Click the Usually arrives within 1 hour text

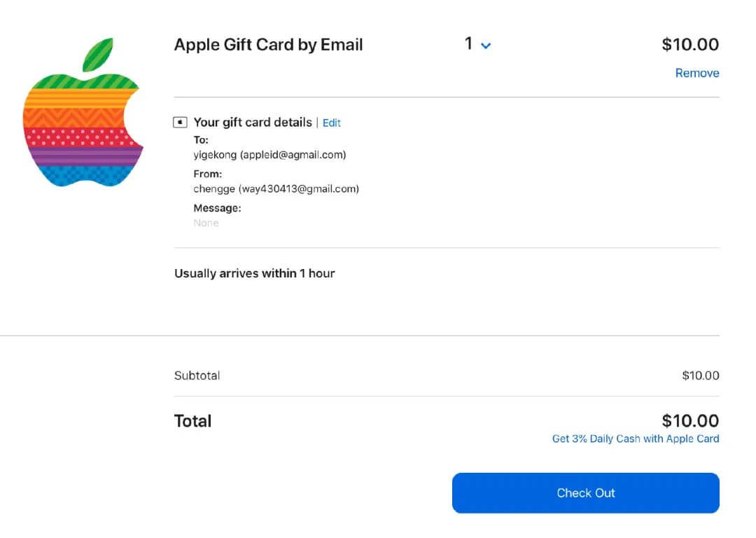click(254, 273)
